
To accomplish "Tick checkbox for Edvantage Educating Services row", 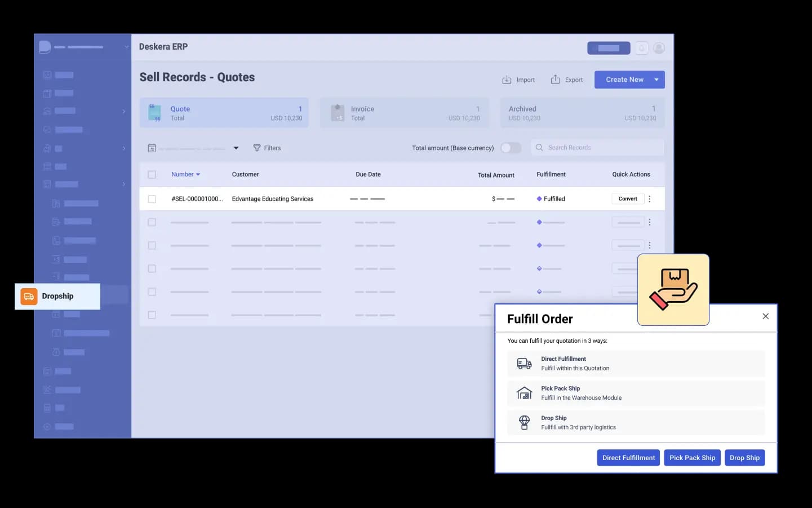I will point(152,199).
